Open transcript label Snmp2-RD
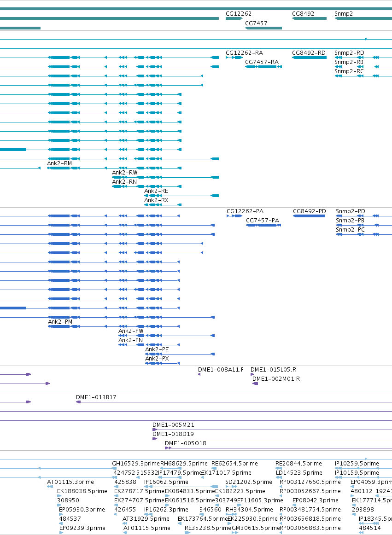This screenshot has height=535, width=392. (349, 53)
